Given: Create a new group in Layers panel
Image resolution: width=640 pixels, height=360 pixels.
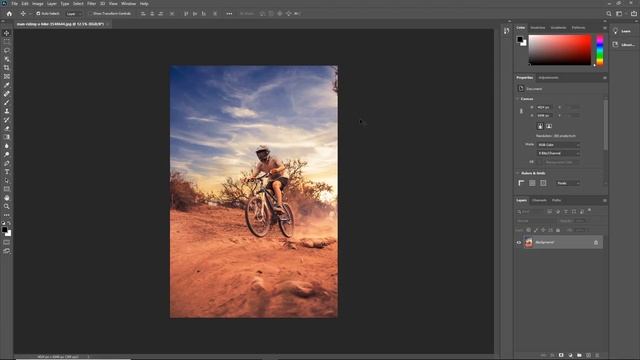Looking at the screenshot, I should pos(579,355).
